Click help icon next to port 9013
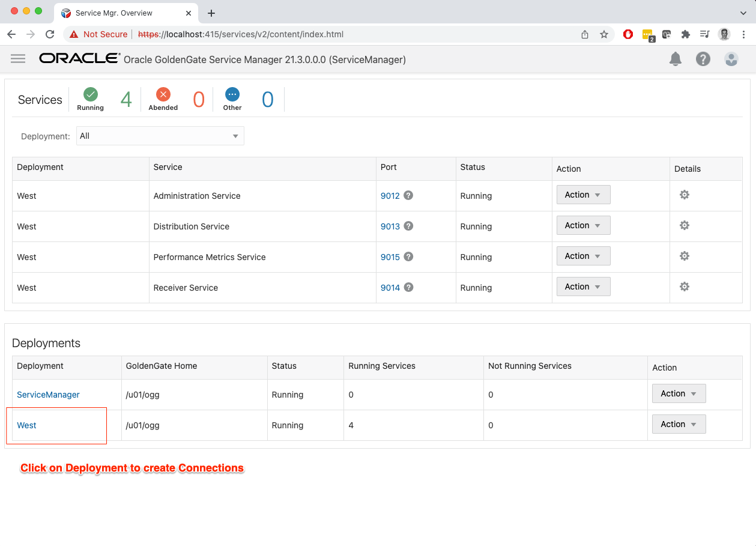 408,226
